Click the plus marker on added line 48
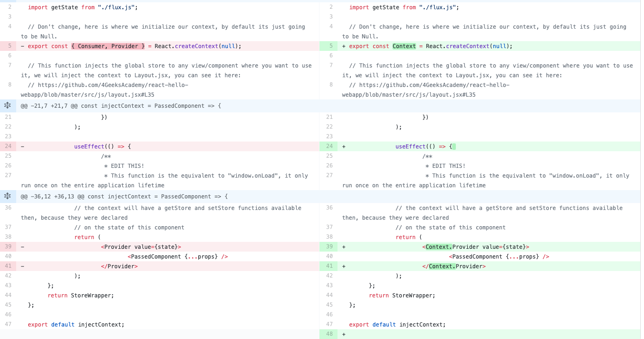 click(x=343, y=334)
